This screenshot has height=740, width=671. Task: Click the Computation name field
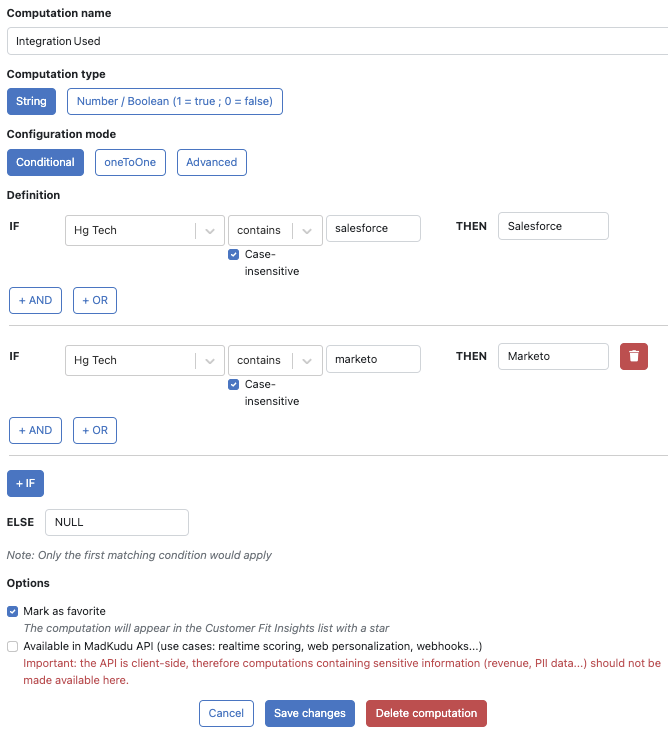(339, 41)
